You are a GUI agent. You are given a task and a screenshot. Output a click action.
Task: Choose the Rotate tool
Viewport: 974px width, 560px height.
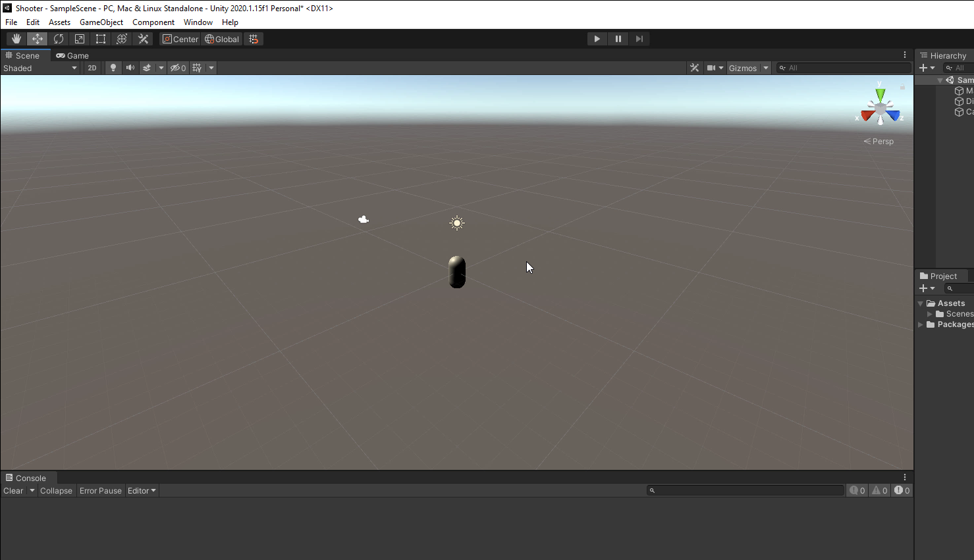[x=59, y=39]
